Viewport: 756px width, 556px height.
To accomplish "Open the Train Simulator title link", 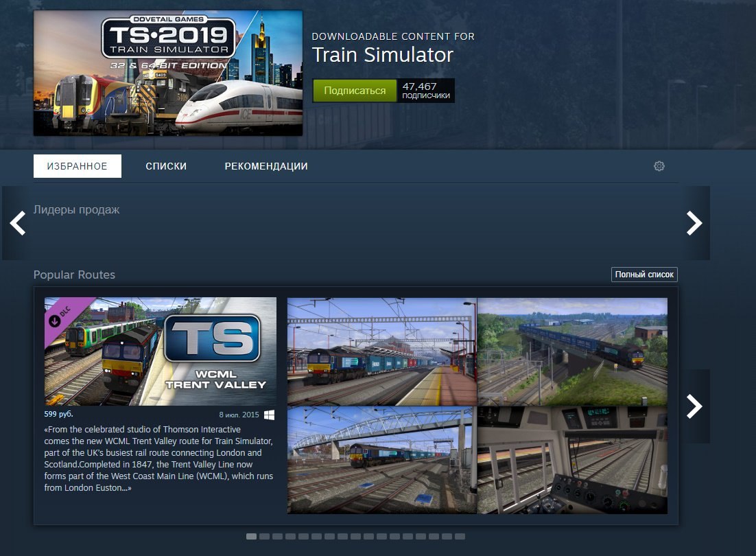I will [x=383, y=55].
